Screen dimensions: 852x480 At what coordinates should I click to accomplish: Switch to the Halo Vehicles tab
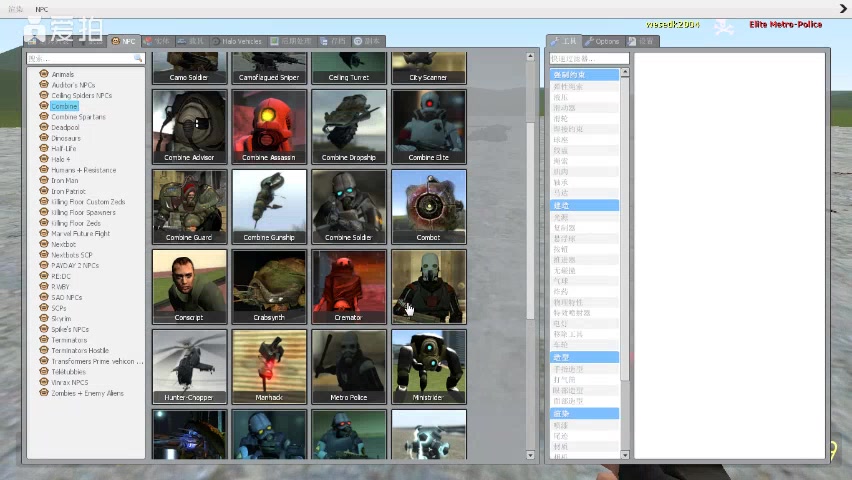[237, 41]
